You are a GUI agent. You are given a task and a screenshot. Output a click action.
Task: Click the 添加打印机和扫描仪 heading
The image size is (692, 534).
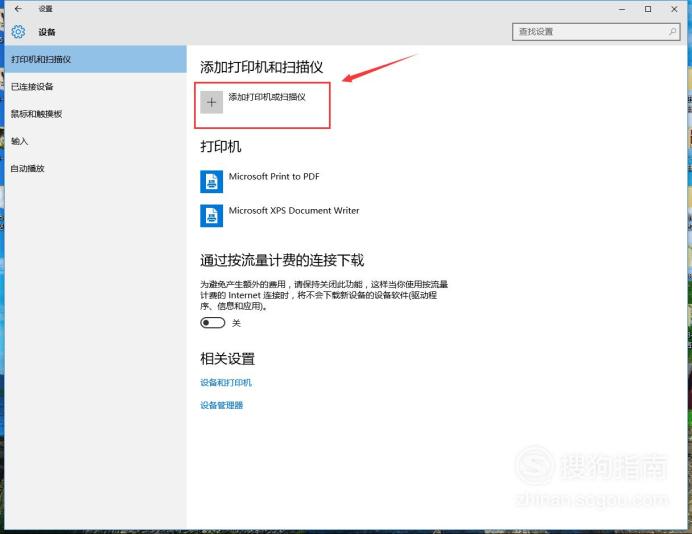point(261,67)
